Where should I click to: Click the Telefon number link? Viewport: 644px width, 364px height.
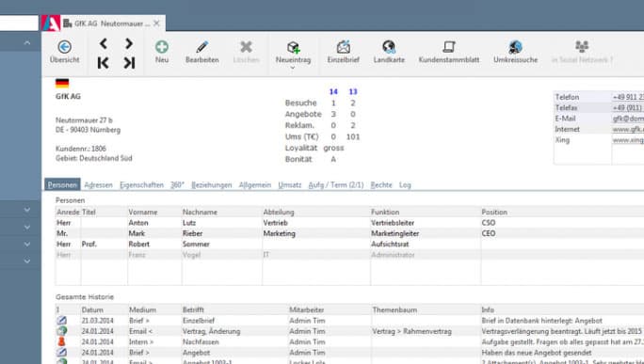(x=628, y=97)
